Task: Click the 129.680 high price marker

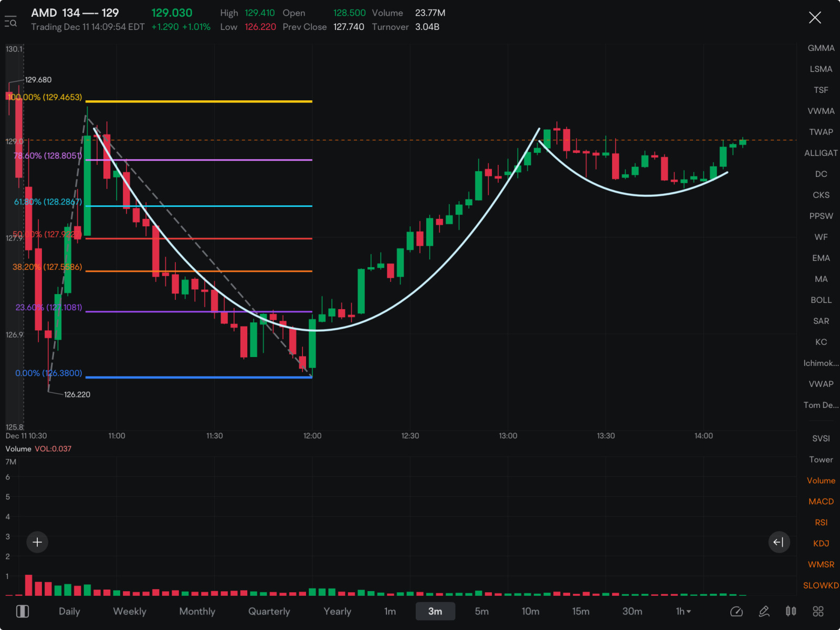Action: (38, 80)
